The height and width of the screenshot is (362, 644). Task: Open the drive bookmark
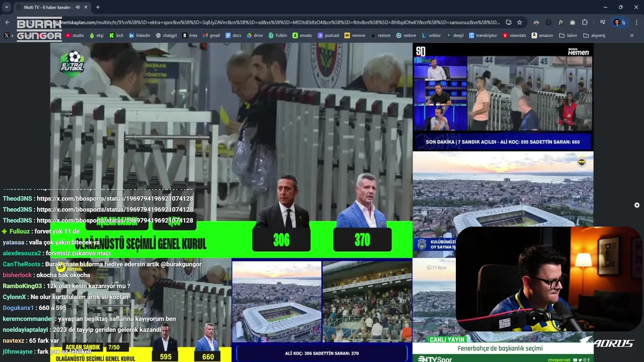pyautogui.click(x=255, y=36)
